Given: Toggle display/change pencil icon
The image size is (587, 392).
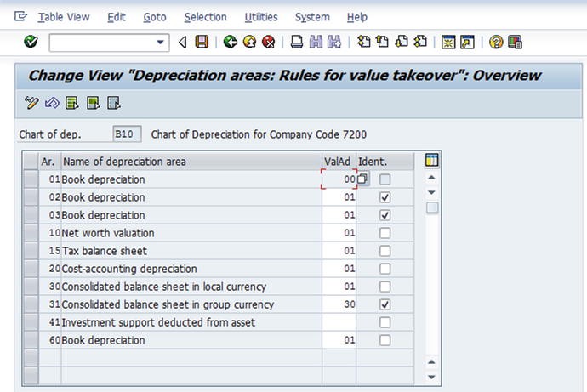Looking at the screenshot, I should point(31,103).
